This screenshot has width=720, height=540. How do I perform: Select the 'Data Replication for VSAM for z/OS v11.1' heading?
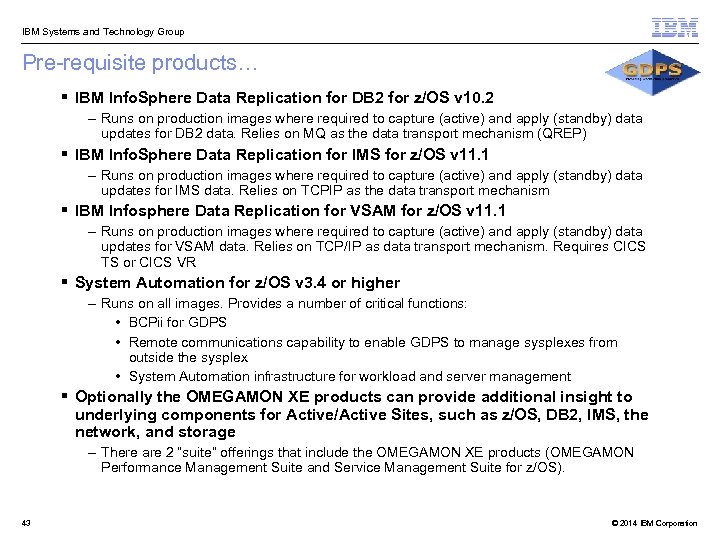(x=290, y=211)
